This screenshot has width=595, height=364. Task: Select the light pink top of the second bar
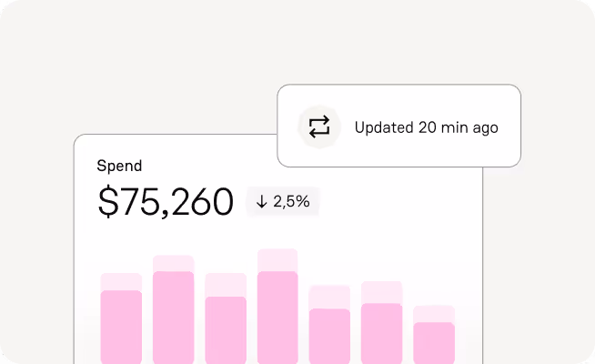click(173, 263)
